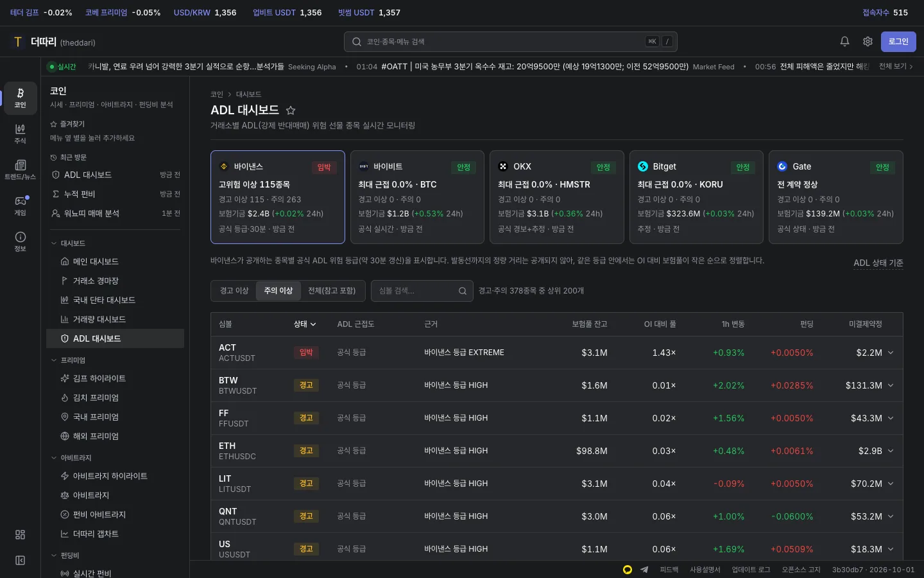
Task: Open 거래량 대시보드 in sidebar
Action: click(x=116, y=319)
